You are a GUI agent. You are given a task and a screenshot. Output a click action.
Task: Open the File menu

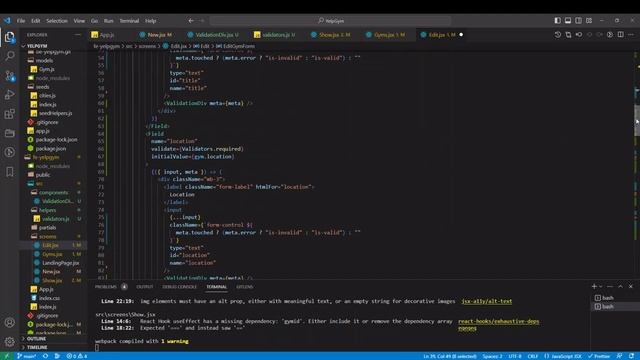[21, 21]
